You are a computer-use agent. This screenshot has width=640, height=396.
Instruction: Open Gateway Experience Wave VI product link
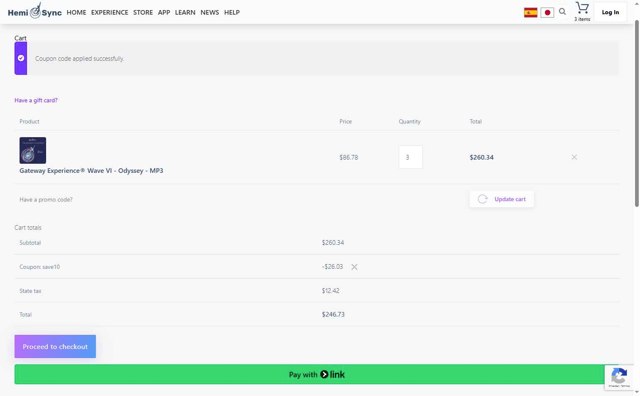91,171
